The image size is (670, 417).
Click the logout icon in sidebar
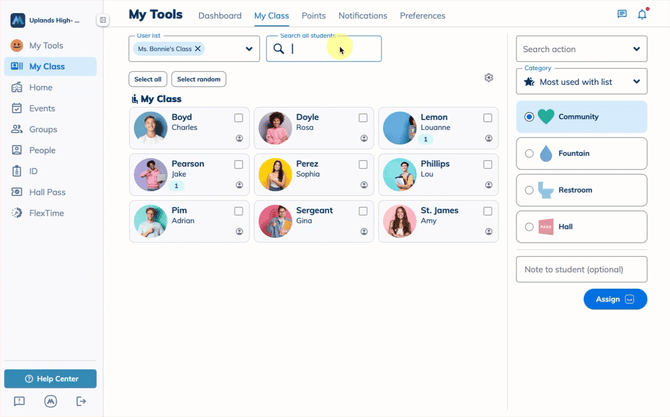(82, 401)
